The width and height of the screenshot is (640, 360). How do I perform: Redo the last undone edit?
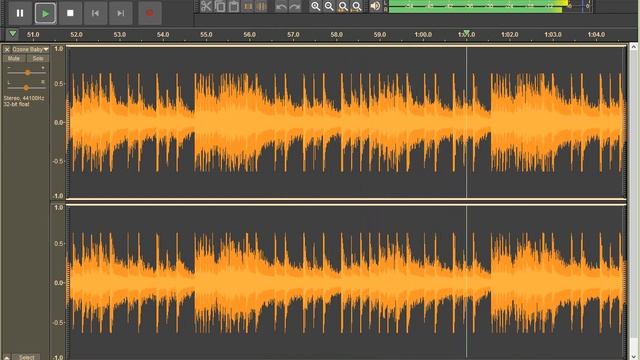tap(295, 6)
